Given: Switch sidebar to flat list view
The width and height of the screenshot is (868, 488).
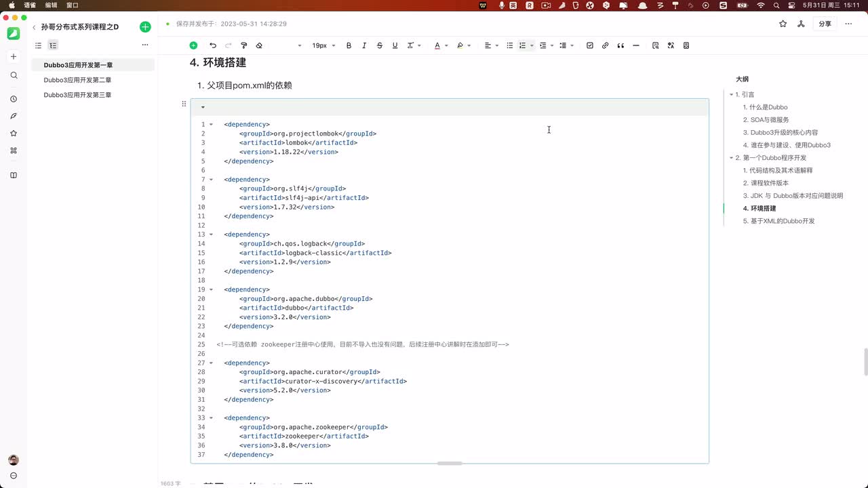Looking at the screenshot, I should click(x=39, y=45).
